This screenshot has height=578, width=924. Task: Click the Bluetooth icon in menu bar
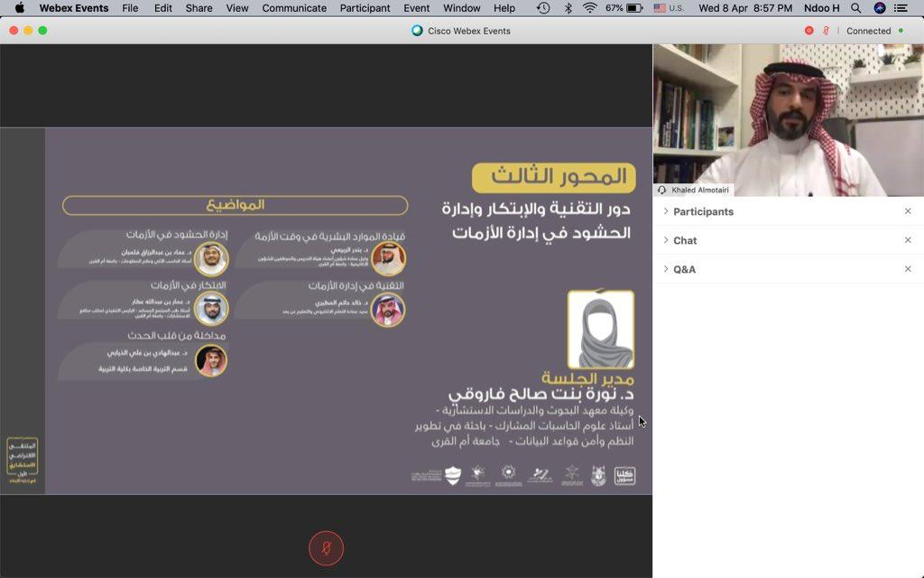tap(568, 8)
